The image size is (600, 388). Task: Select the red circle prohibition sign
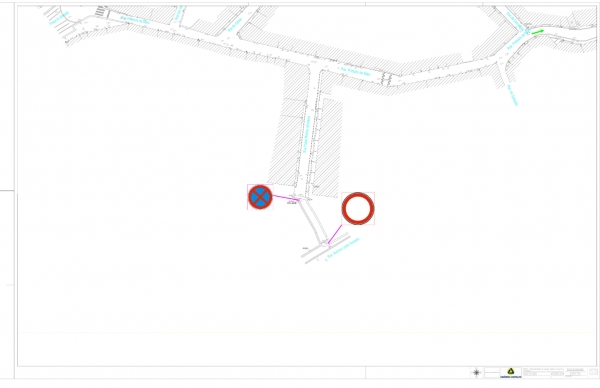358,209
